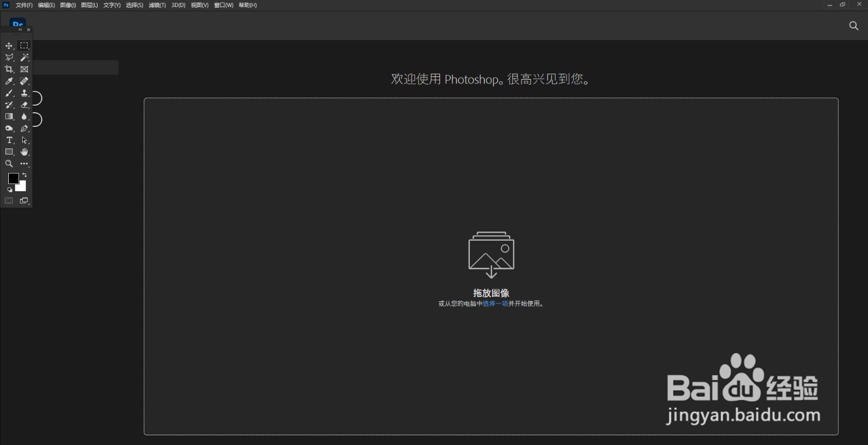Change screen mode from toolbar bottom
This screenshot has width=868, height=445.
pos(24,201)
